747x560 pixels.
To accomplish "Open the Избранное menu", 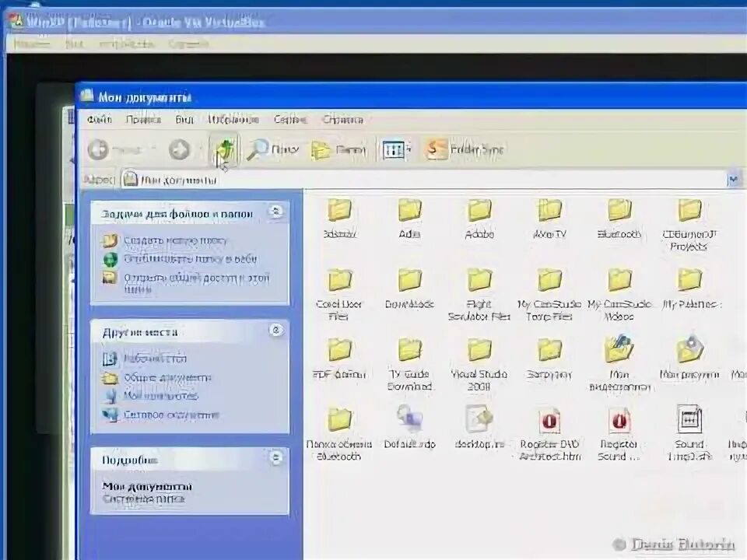I will click(x=233, y=119).
